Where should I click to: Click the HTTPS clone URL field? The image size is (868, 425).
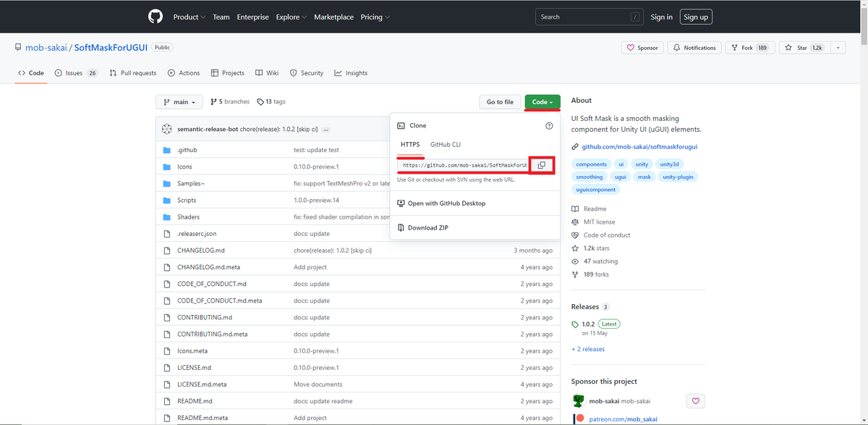(463, 165)
